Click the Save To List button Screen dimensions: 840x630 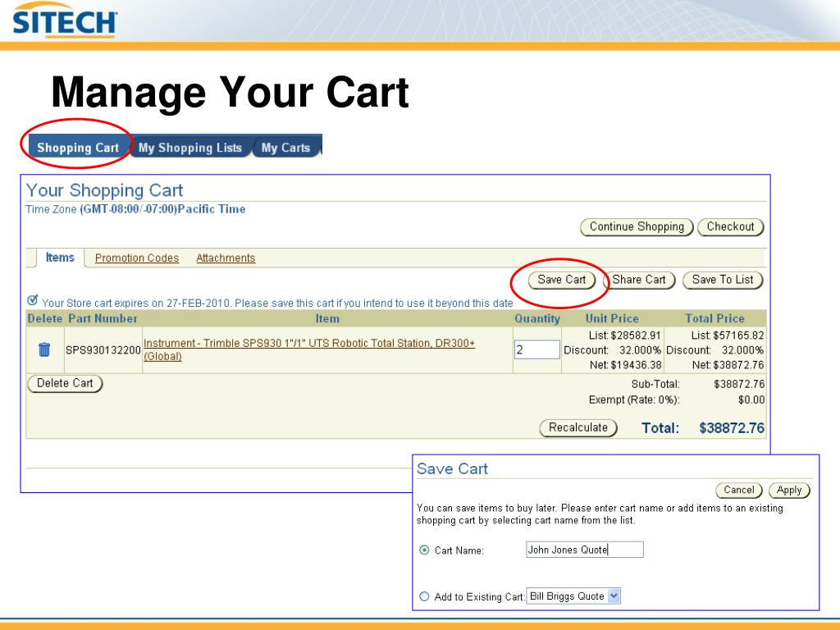723,280
